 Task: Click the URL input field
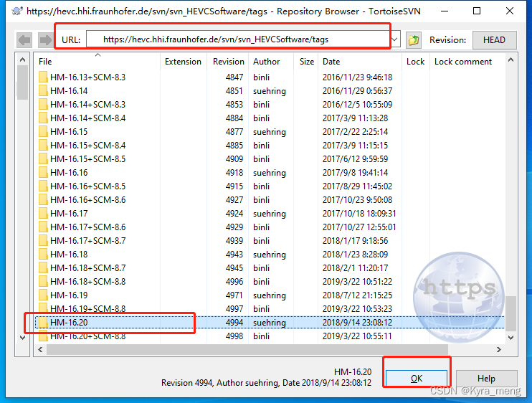point(239,39)
